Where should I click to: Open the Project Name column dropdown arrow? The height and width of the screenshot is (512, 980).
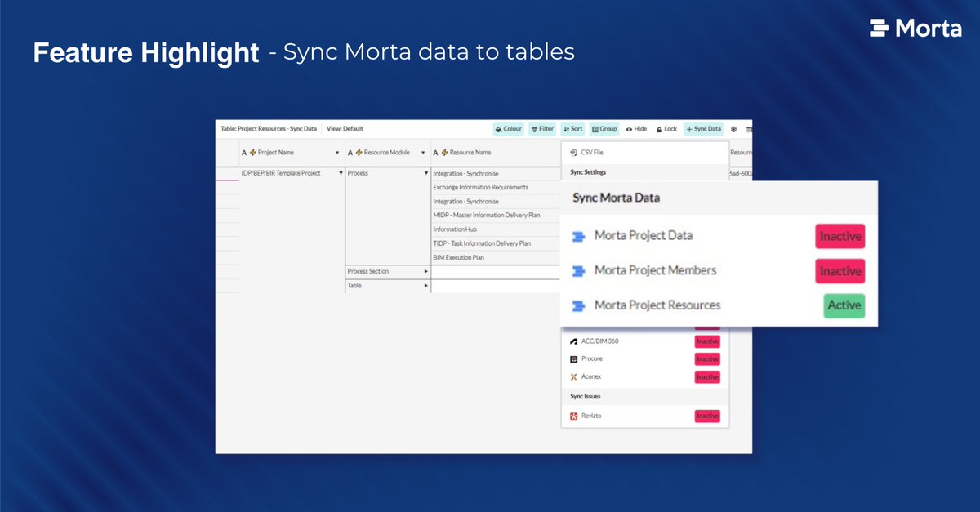tap(337, 154)
